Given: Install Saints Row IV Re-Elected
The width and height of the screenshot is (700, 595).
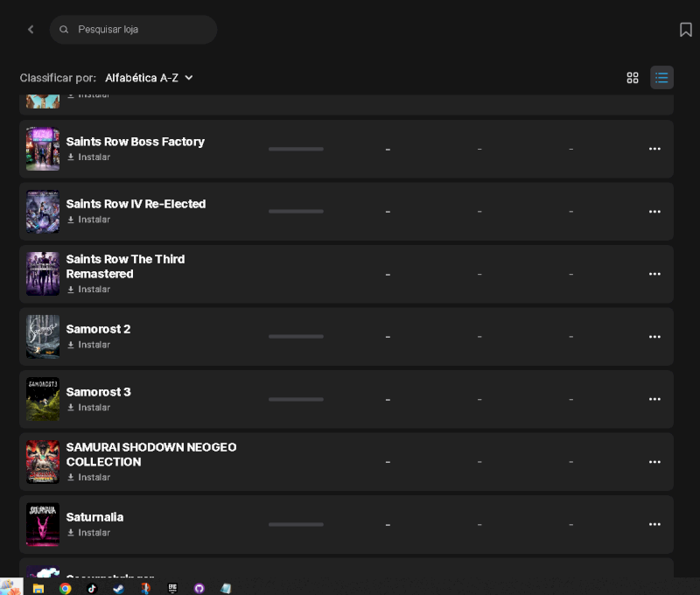Looking at the screenshot, I should 89,220.
